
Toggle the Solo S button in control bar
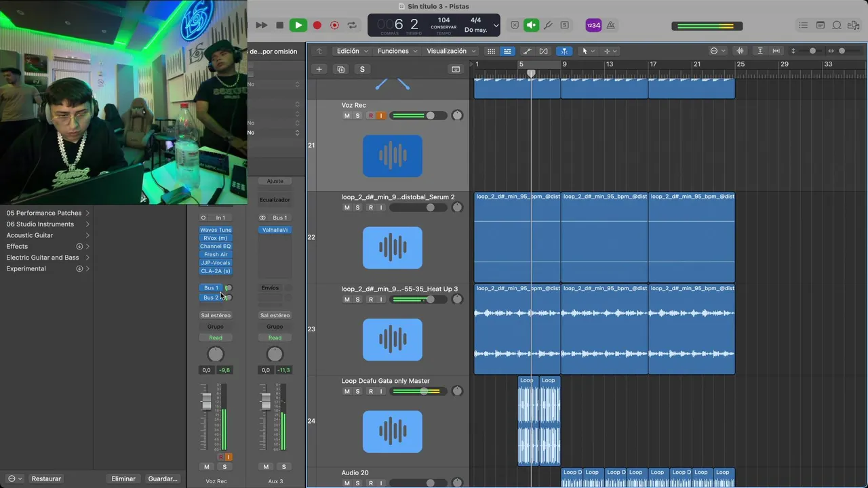pyautogui.click(x=564, y=25)
